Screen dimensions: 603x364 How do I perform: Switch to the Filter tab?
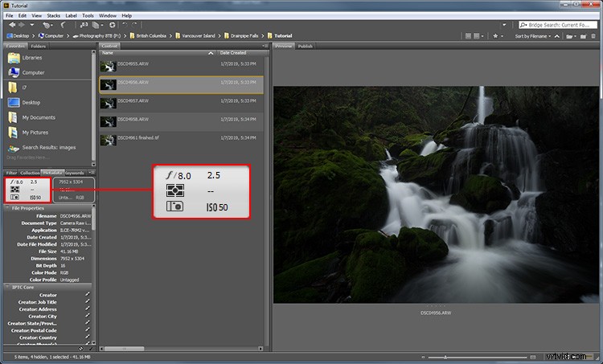11,173
